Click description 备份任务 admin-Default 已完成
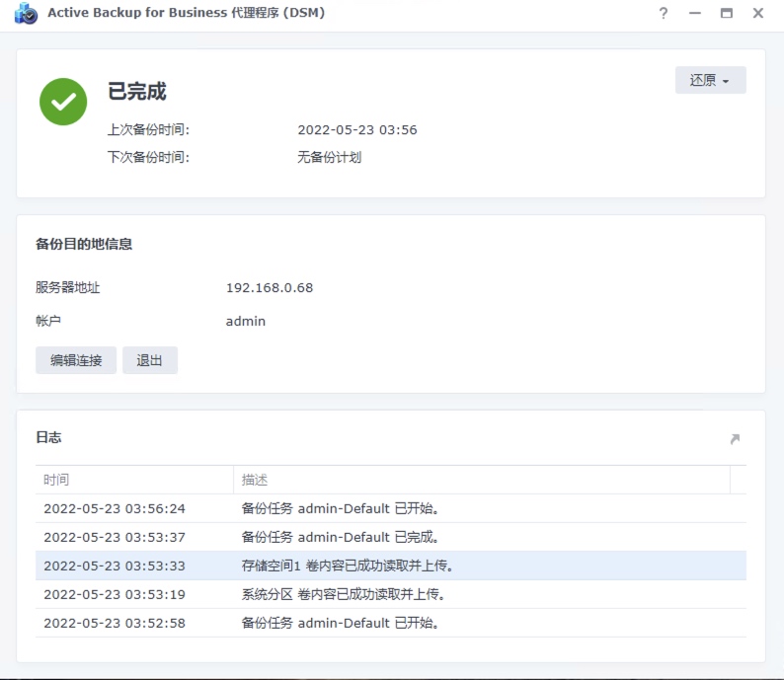The height and width of the screenshot is (680, 784). [340, 537]
